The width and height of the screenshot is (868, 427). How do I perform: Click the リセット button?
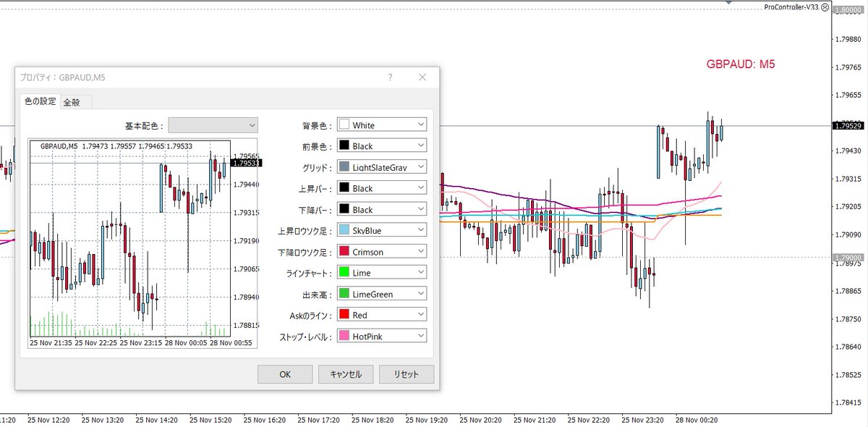click(x=407, y=374)
